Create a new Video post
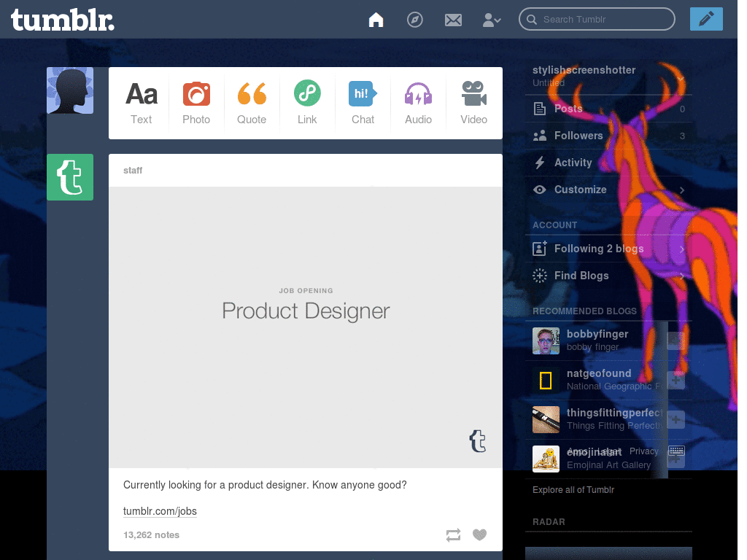This screenshot has height=560, width=747. tap(473, 103)
